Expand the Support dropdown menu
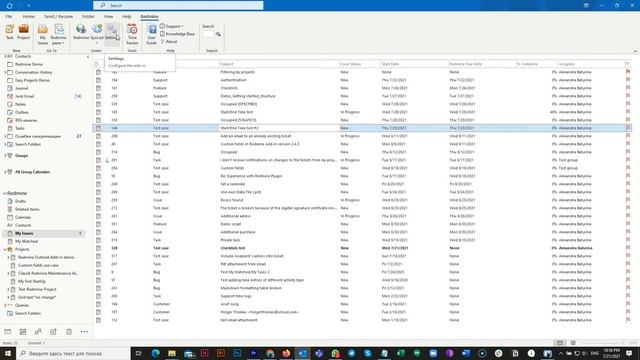 [x=171, y=26]
